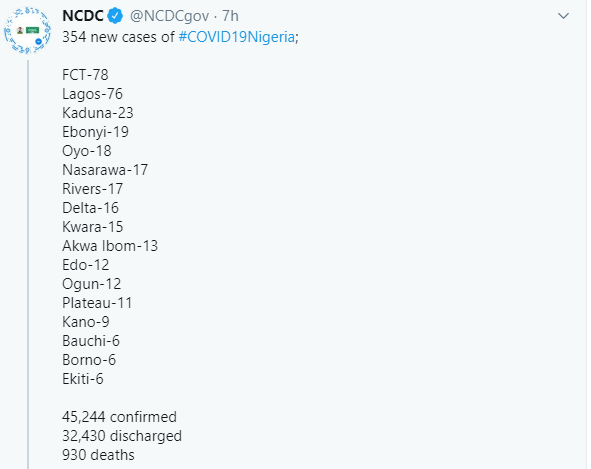This screenshot has height=469, width=591.
Task: Click the 7h tweet timestamp
Action: [x=230, y=16]
